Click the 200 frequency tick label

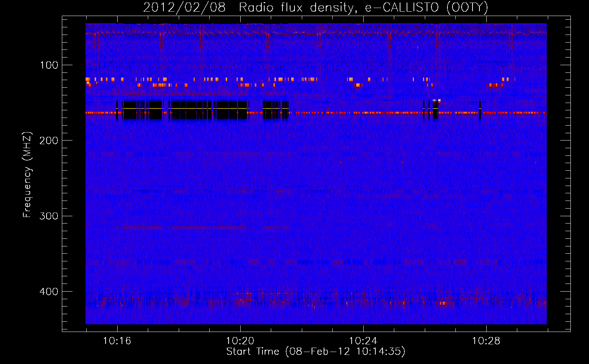tap(49, 141)
